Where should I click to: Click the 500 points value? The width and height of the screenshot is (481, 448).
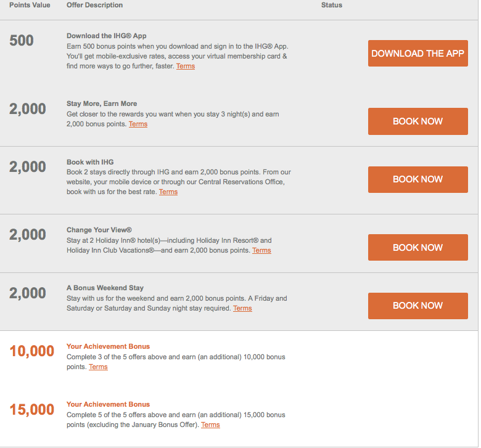point(22,41)
